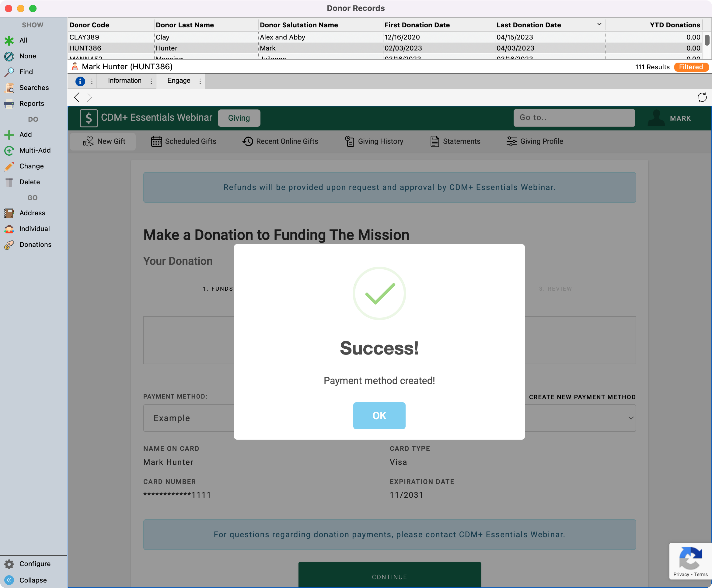Click the Reports printer icon
The image size is (712, 588).
pyautogui.click(x=9, y=104)
